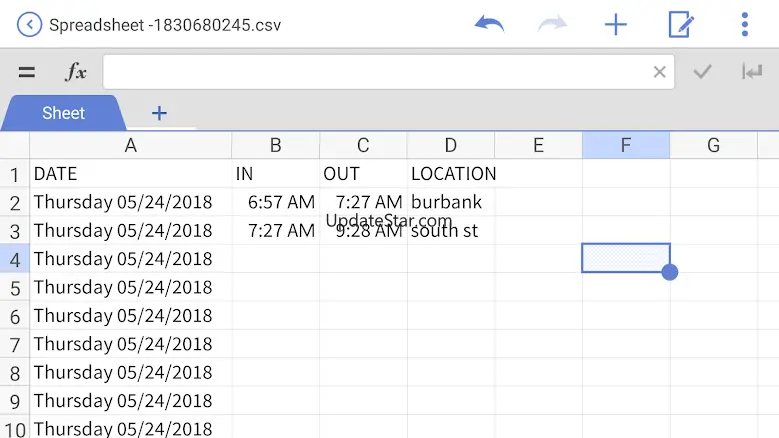779x438 pixels.
Task: Undo the last edit
Action: (489, 24)
